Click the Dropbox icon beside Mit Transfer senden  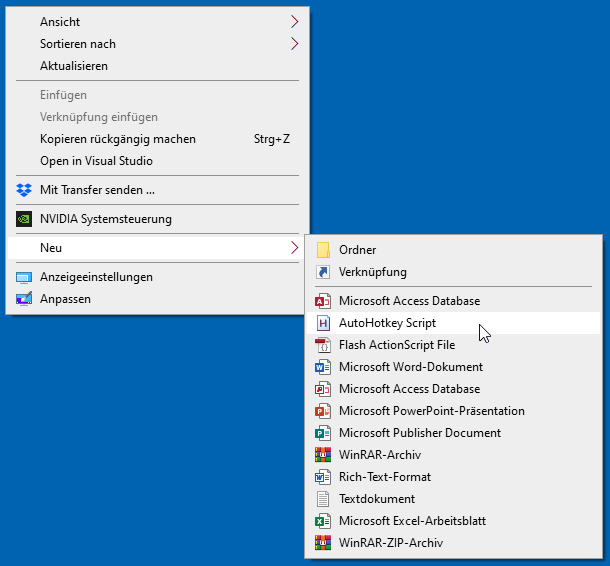point(24,190)
